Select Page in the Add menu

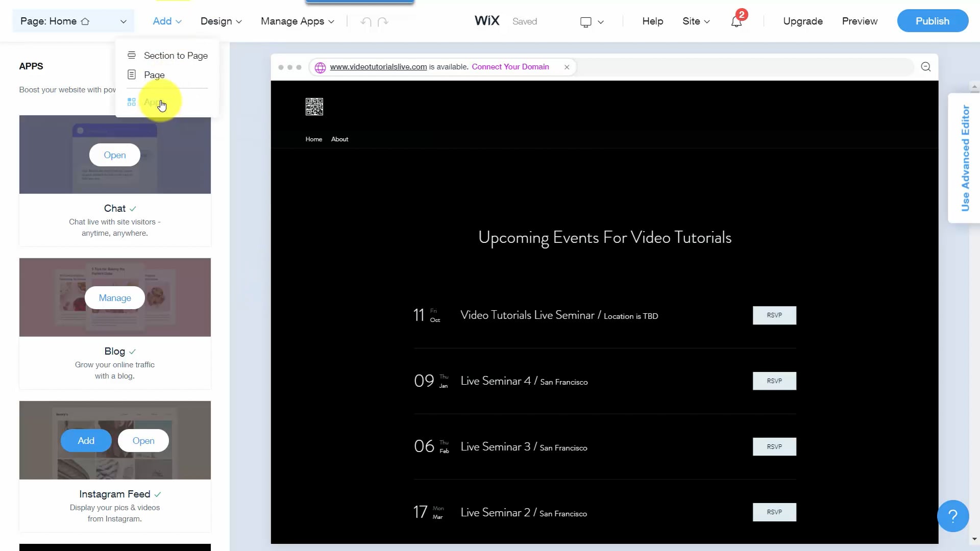154,74
